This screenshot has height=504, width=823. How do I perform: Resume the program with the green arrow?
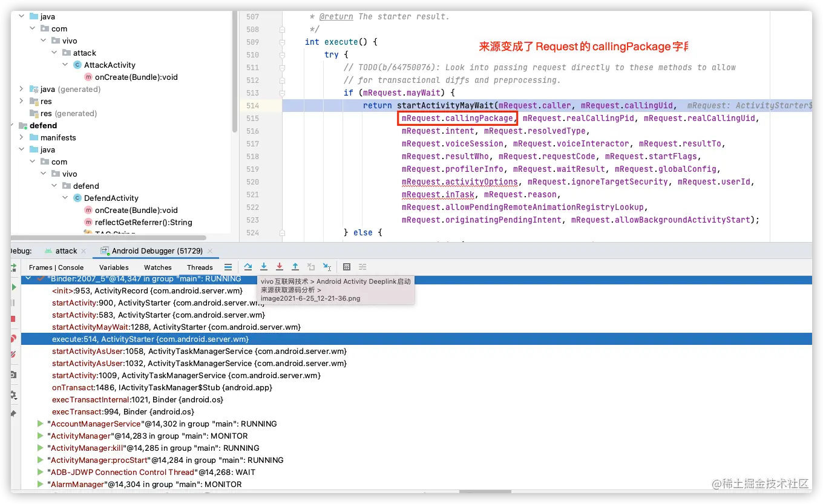pos(14,287)
